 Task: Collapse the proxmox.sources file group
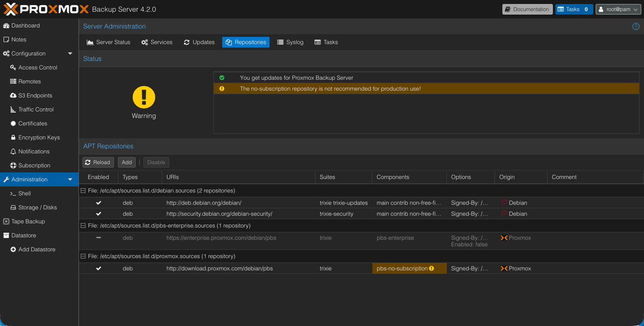[x=83, y=256]
